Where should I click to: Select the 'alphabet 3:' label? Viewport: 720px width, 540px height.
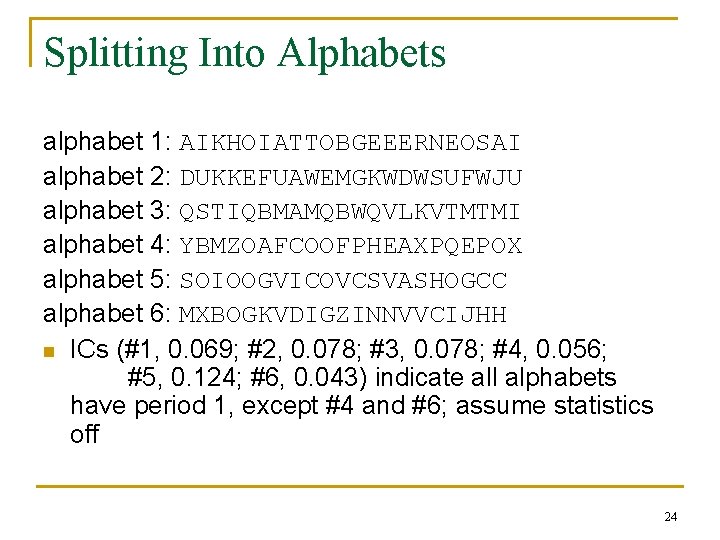[107, 211]
